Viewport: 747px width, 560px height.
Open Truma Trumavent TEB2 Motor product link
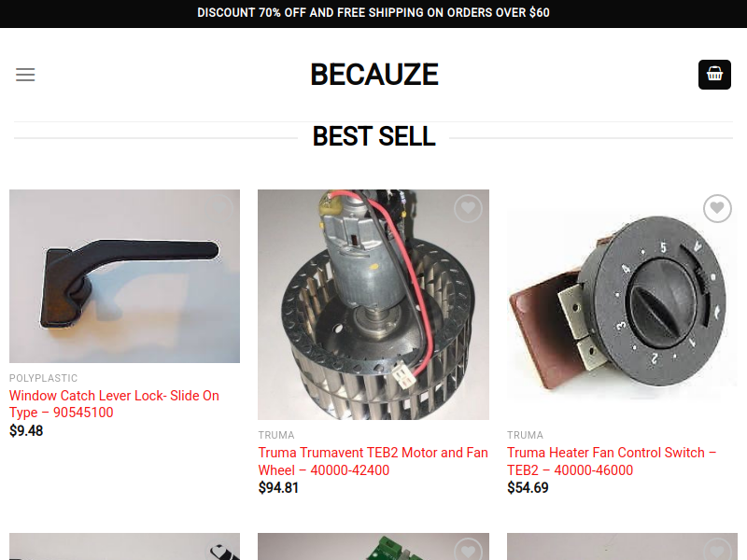(x=373, y=461)
